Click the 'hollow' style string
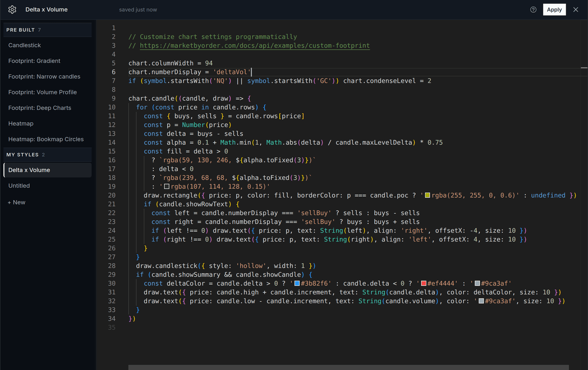The image size is (588, 370). tap(251, 266)
